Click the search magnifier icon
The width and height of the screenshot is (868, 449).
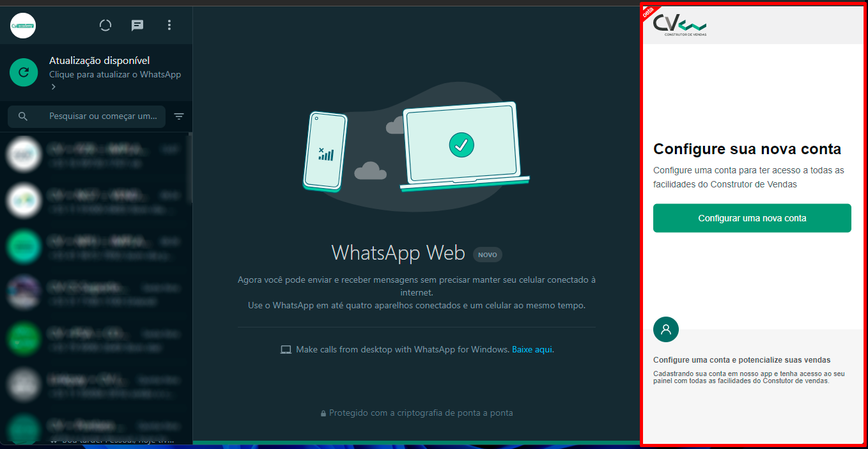coord(23,116)
